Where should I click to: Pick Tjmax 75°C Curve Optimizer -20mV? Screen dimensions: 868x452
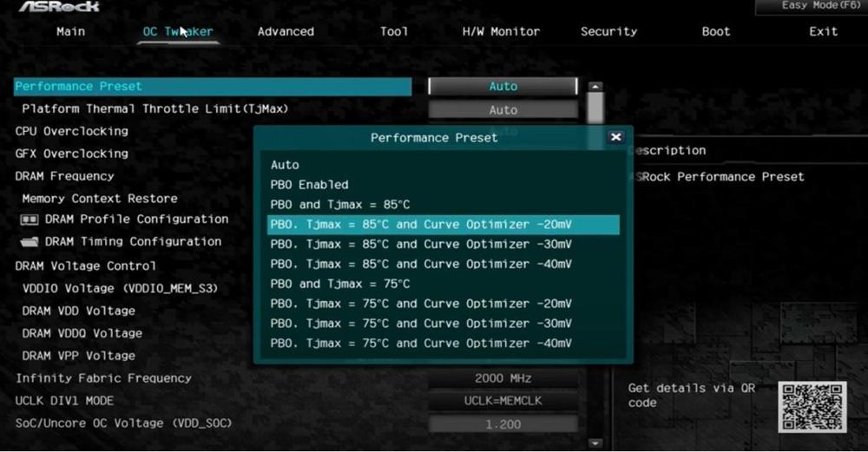443,304
